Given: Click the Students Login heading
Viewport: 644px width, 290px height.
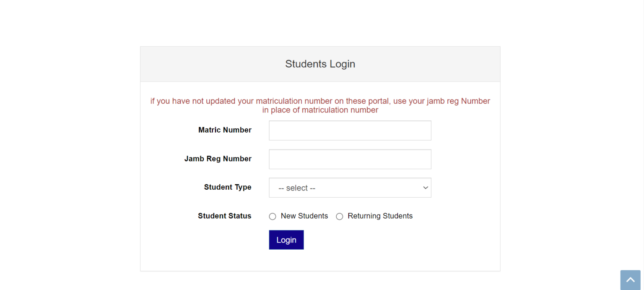Looking at the screenshot, I should [x=320, y=64].
